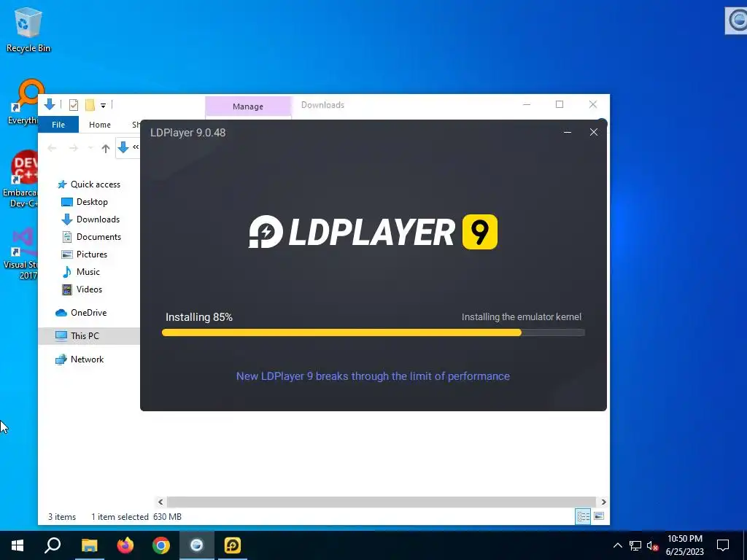Switch to large icons view in Explorer

pyautogui.click(x=600, y=517)
